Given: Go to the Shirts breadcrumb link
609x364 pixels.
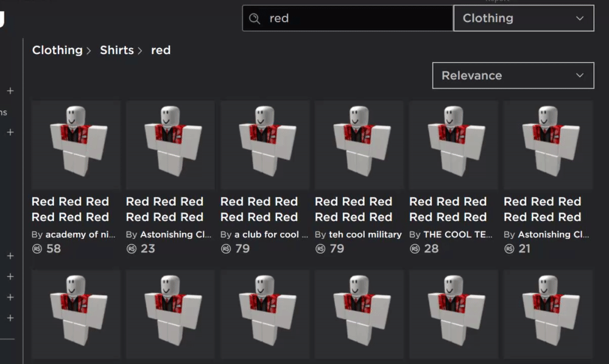Looking at the screenshot, I should click(116, 50).
